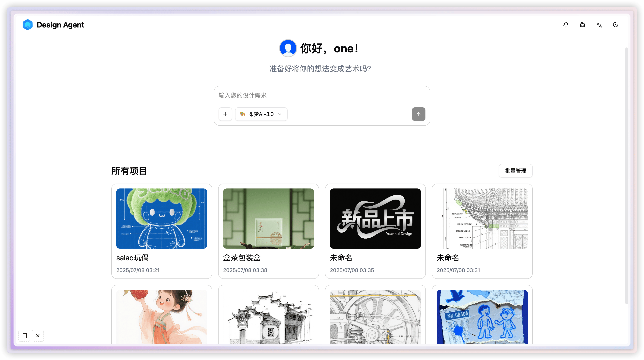This screenshot has height=360, width=644.
Task: Click the 所有项目 heading
Action: pos(129,171)
